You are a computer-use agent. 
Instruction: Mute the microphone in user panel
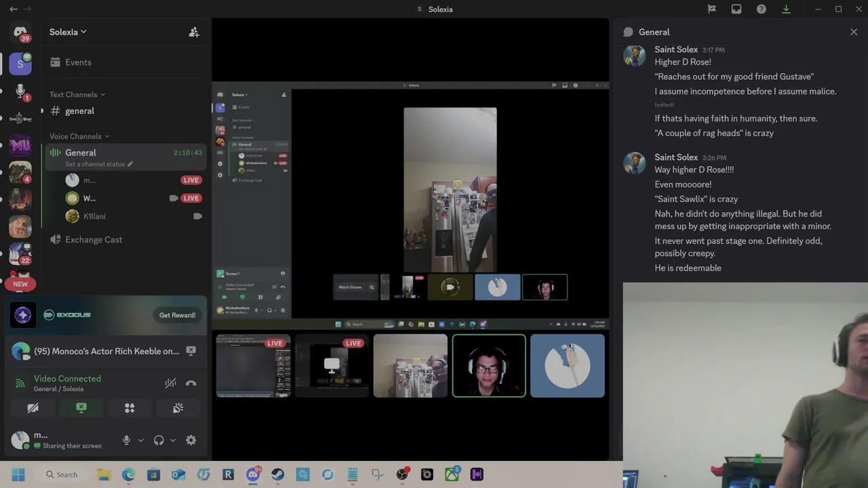point(126,440)
